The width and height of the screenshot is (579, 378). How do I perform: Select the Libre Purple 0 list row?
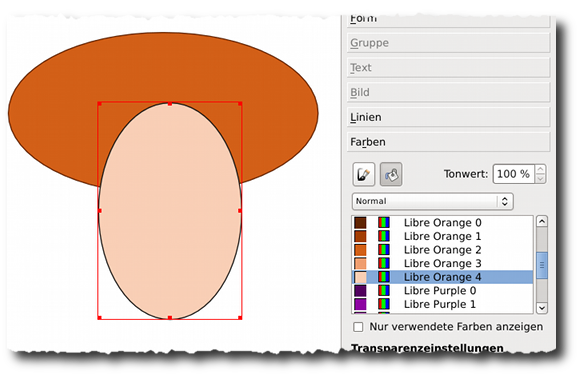[442, 291]
